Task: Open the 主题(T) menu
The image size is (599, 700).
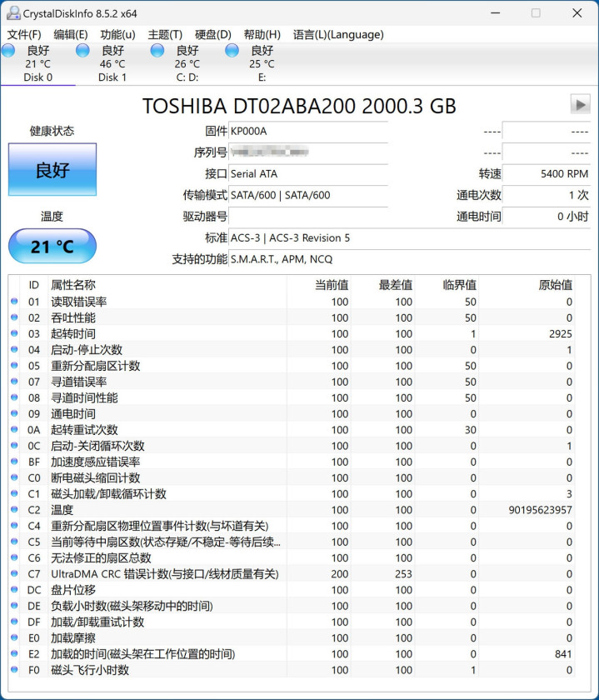Action: pyautogui.click(x=165, y=34)
